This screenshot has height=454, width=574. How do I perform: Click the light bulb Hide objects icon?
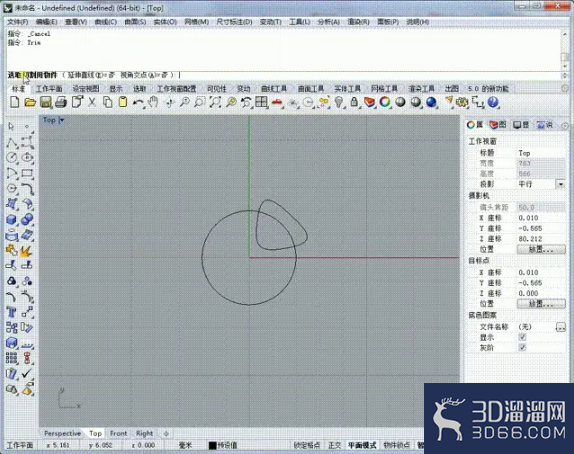(x=339, y=102)
